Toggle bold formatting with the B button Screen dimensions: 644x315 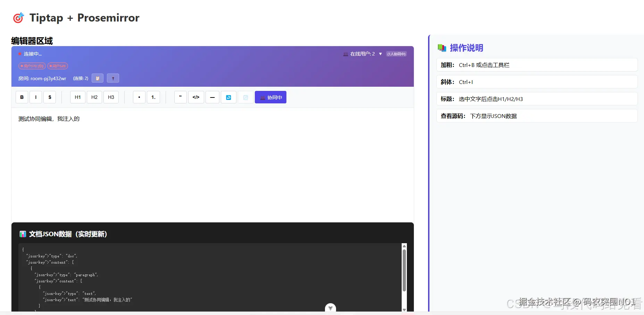click(x=22, y=97)
